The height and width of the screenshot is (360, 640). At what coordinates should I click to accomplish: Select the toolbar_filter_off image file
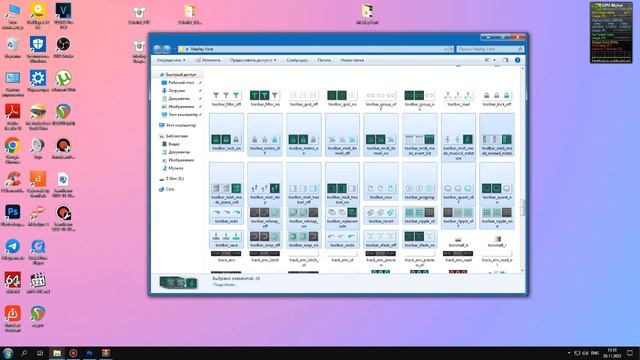[x=226, y=98]
